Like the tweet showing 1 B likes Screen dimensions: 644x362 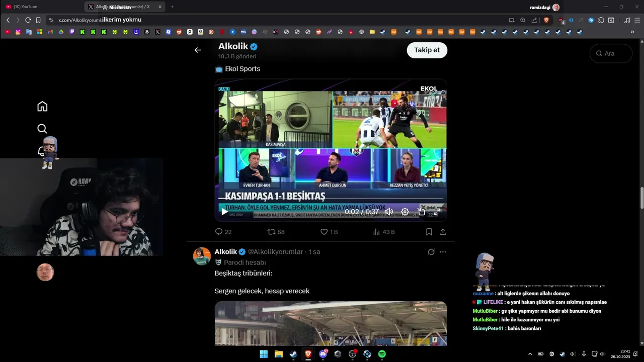329,232
